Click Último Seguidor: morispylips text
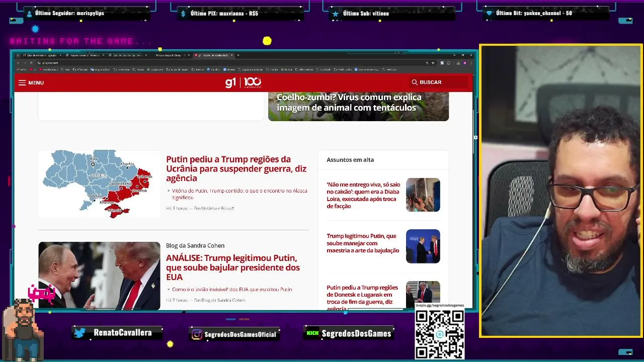This screenshot has height=362, width=644. (69, 13)
